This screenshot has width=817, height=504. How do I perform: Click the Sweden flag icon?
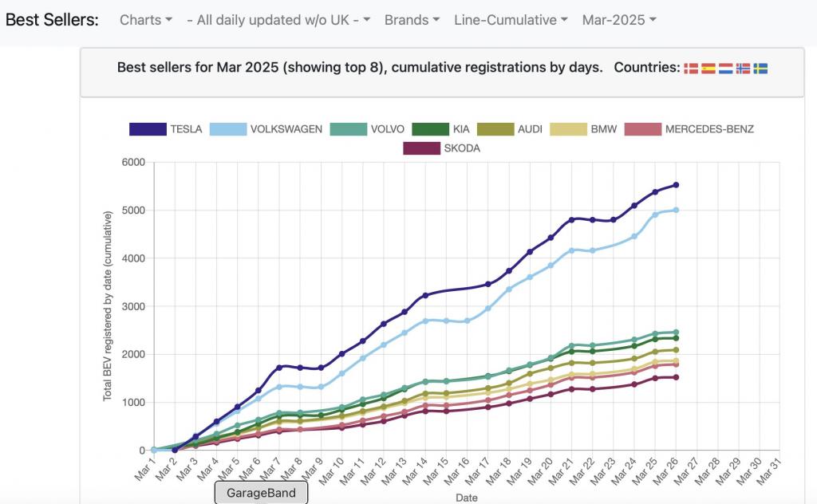pyautogui.click(x=760, y=69)
